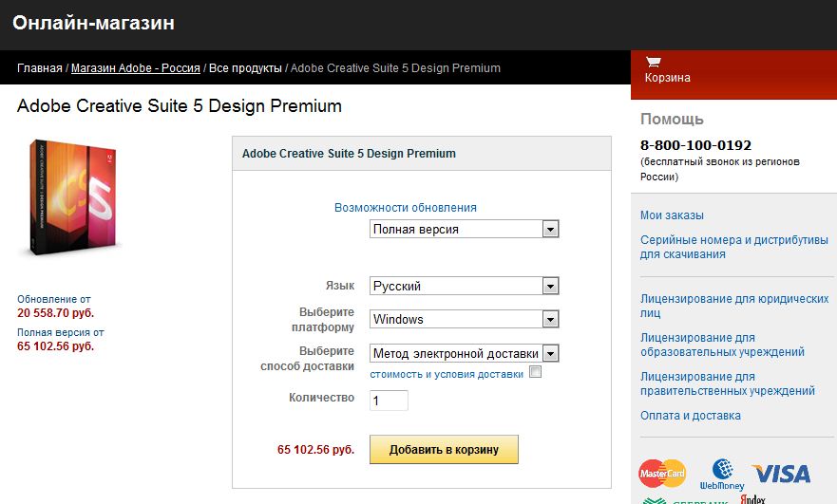Open Магазин Adobe - Россия breadcrumb link
This screenshot has width=837, height=504.
click(136, 68)
